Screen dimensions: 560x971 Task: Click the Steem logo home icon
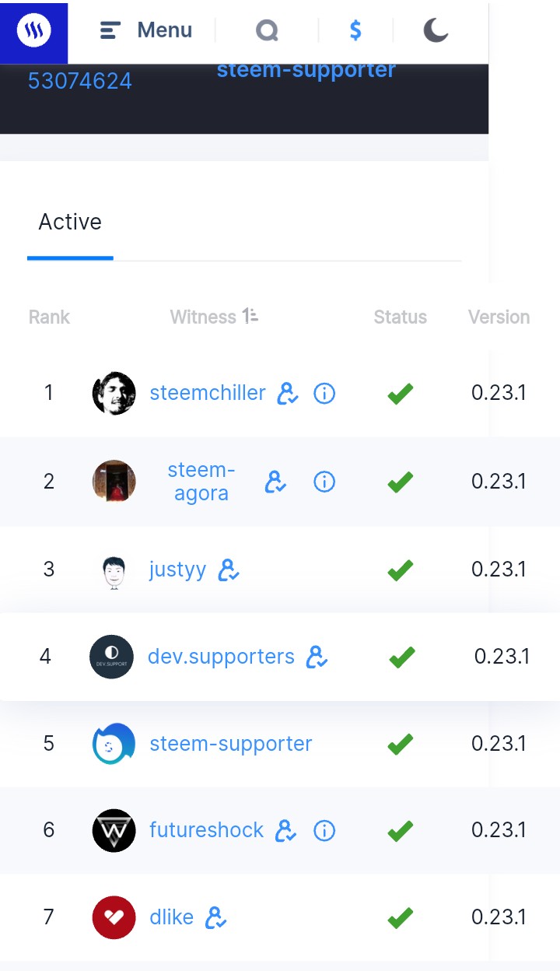33,31
